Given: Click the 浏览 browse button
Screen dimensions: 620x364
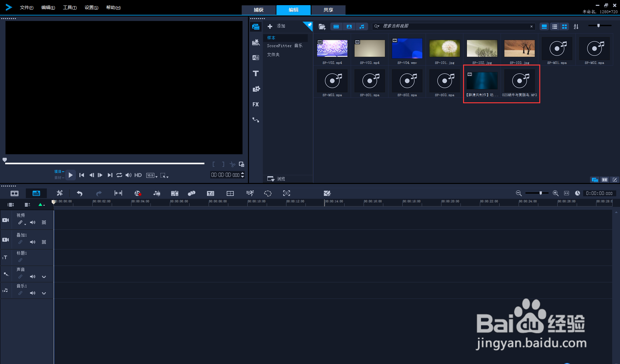Looking at the screenshot, I should tap(276, 179).
